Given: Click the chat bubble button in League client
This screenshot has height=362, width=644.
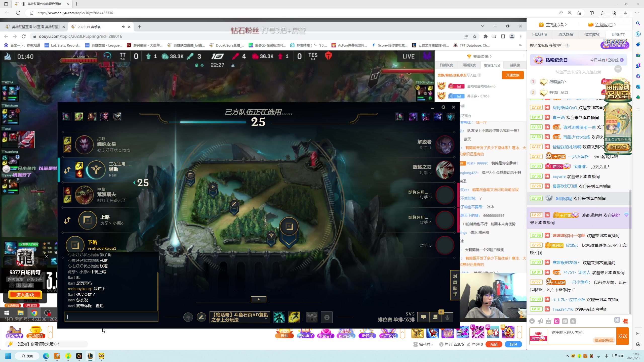Looking at the screenshot, I should [x=423, y=317].
